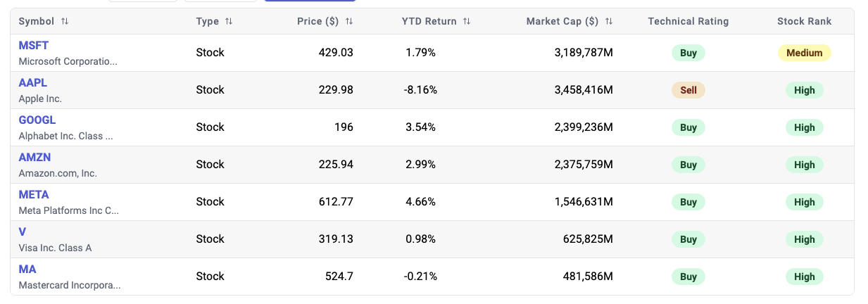Click Buy badge in Mastercard row
This screenshot has height=304, width=868.
(x=688, y=277)
